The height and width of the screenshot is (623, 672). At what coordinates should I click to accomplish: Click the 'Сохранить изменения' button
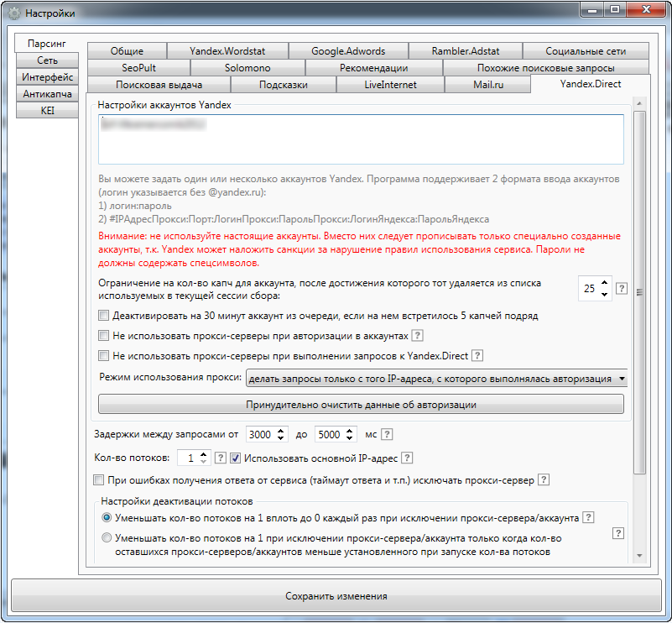[x=336, y=595]
